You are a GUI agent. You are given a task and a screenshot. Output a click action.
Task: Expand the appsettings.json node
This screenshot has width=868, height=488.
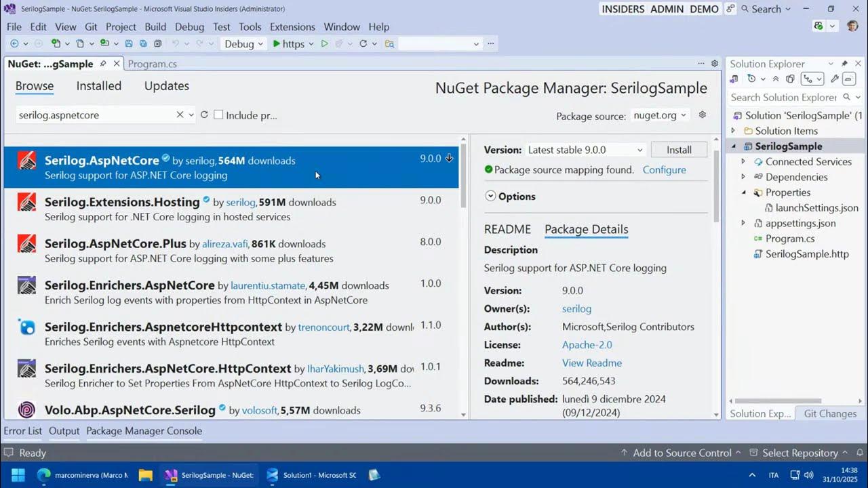point(743,223)
